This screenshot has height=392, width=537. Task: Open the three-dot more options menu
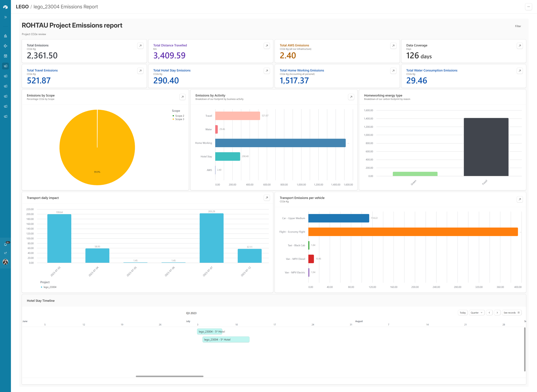528,7
